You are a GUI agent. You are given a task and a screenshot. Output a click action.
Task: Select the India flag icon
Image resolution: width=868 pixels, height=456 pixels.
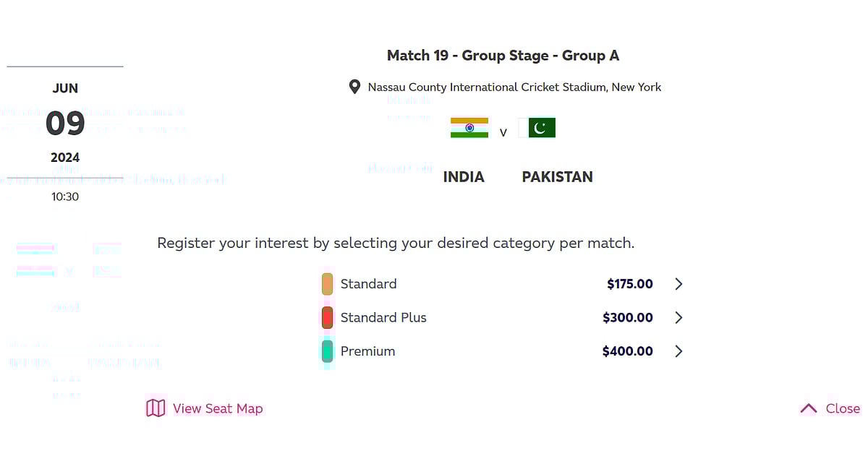click(x=469, y=126)
